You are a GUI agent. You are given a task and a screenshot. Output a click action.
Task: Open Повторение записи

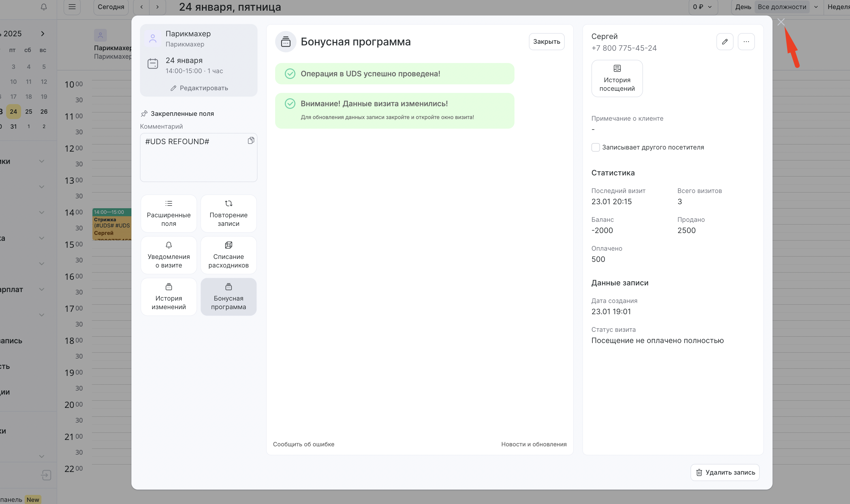pos(228,214)
